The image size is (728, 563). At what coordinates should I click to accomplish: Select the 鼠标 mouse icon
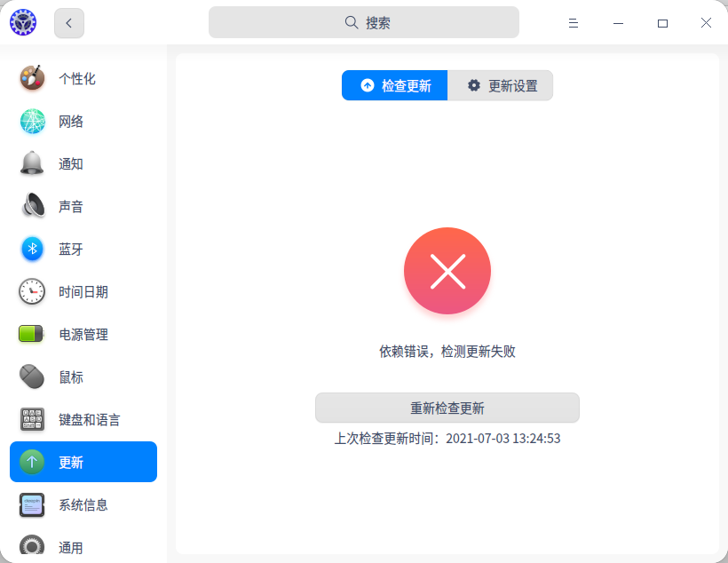(32, 377)
